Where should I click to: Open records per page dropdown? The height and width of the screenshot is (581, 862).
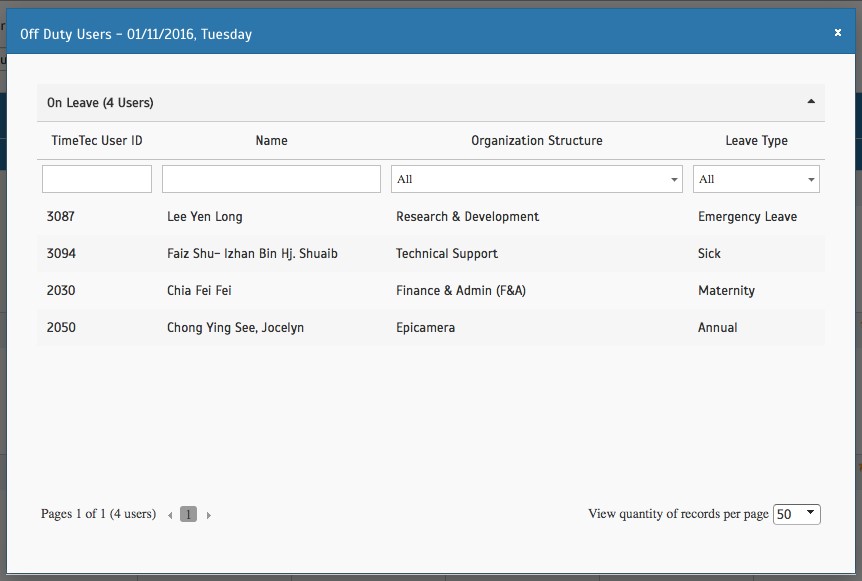point(797,514)
